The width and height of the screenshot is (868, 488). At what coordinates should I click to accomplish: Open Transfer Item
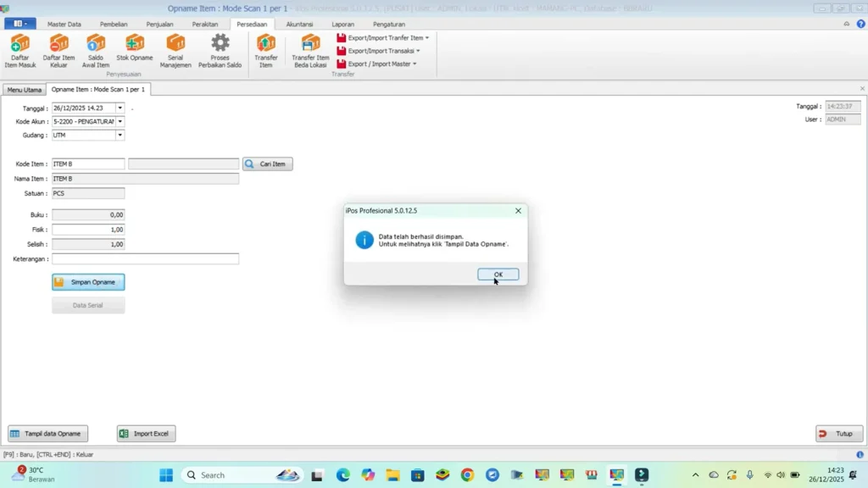coord(265,51)
